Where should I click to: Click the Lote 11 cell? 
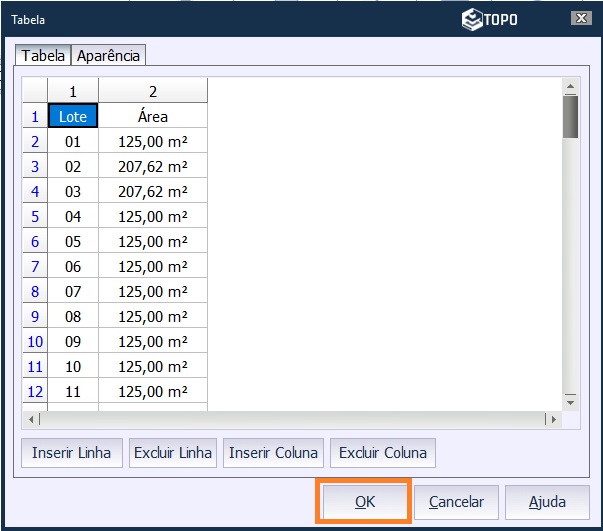[73, 391]
